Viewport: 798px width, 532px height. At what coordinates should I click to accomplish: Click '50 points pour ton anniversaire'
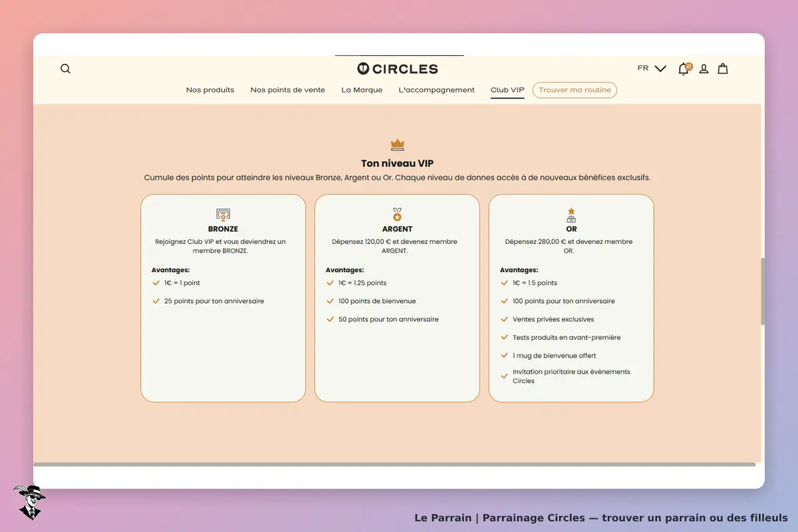(x=388, y=319)
